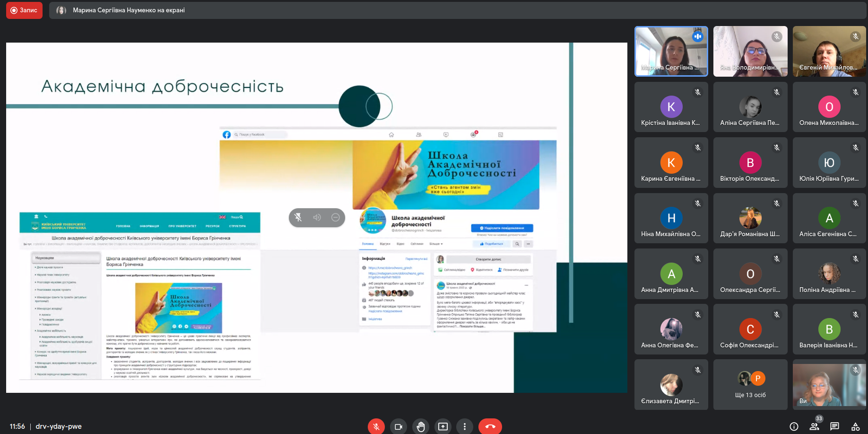Click Яна Володимирівна's video tile

750,51
